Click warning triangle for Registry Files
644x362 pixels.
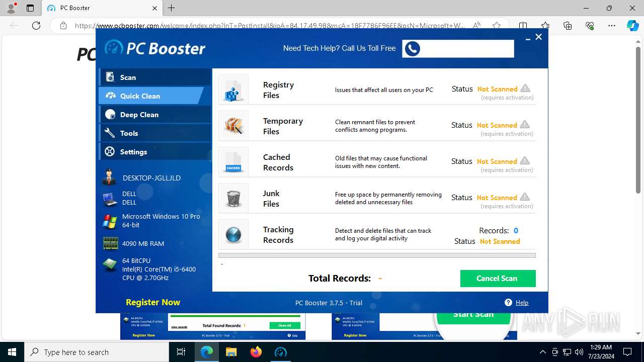point(525,88)
